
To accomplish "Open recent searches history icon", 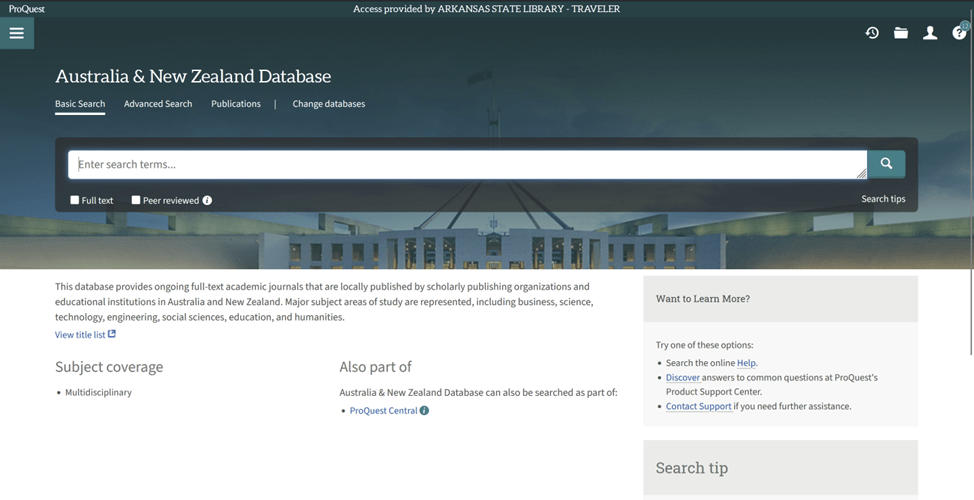I will click(x=872, y=33).
